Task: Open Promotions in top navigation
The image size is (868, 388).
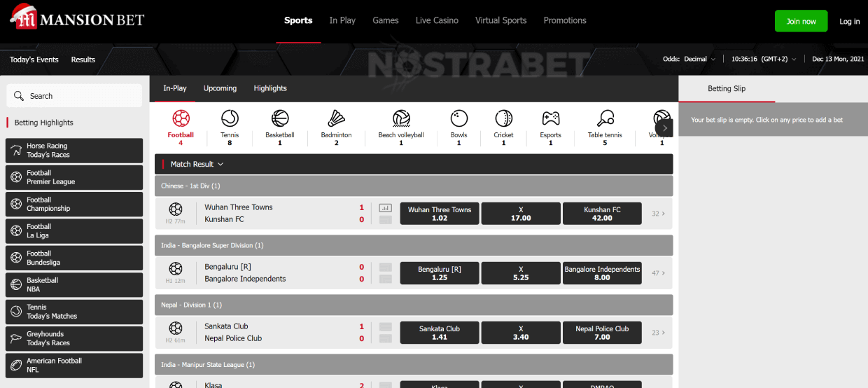Action: (x=565, y=20)
